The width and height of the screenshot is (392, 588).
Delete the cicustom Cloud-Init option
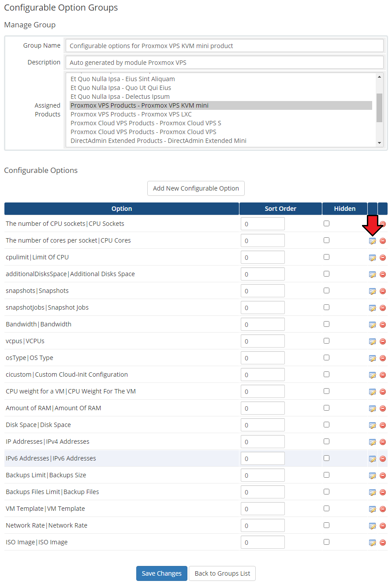coord(383,375)
